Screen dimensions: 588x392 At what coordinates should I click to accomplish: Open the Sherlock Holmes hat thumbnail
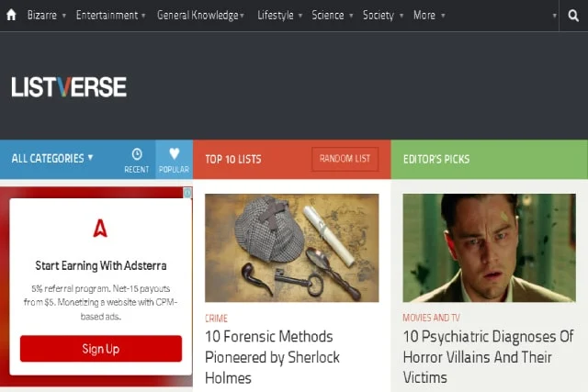pyautogui.click(x=292, y=248)
